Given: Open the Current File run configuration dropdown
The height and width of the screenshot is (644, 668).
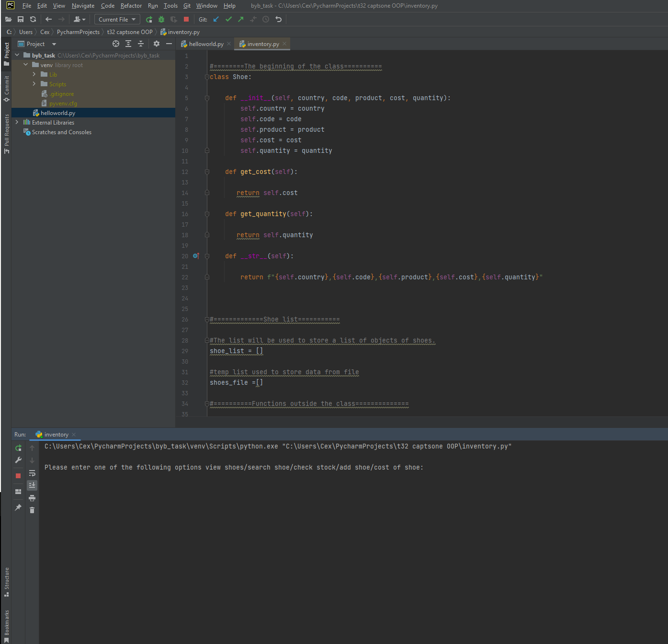Looking at the screenshot, I should coord(116,19).
